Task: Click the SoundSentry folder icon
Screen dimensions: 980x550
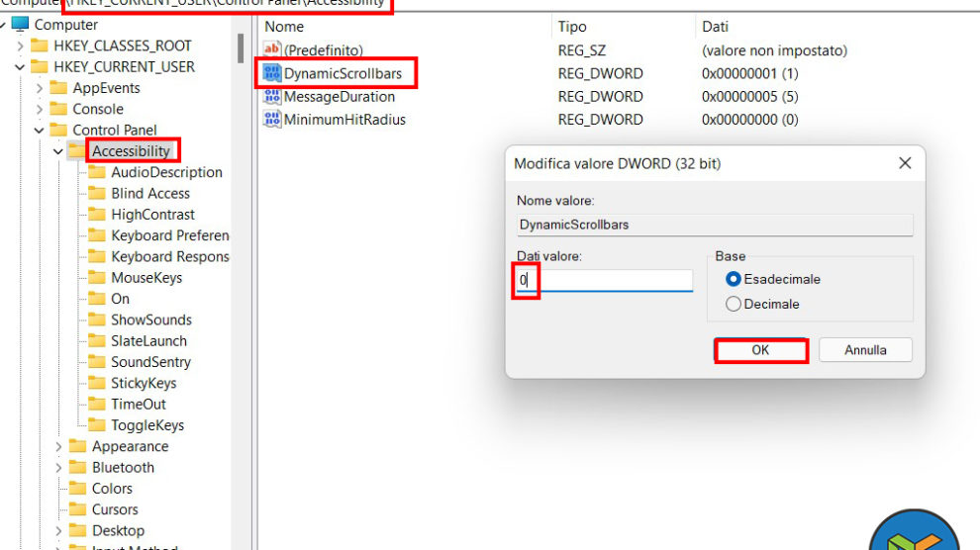Action: coord(97,361)
